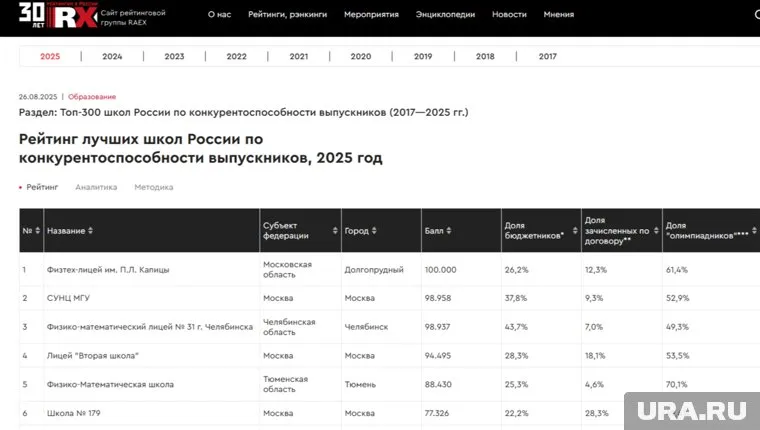Screen dimensions: 760x430
Task: Sort table by № column arrows
Action: click(x=38, y=231)
